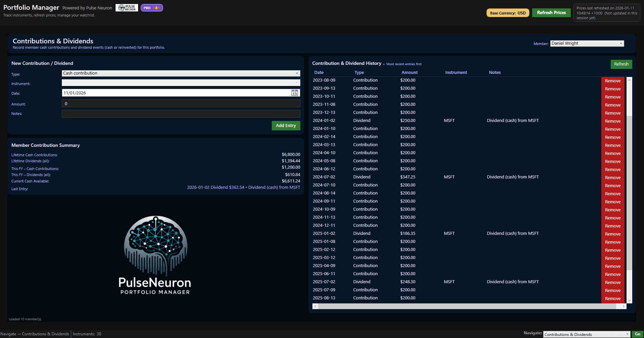Click the PRO crown badge

coord(152,7)
